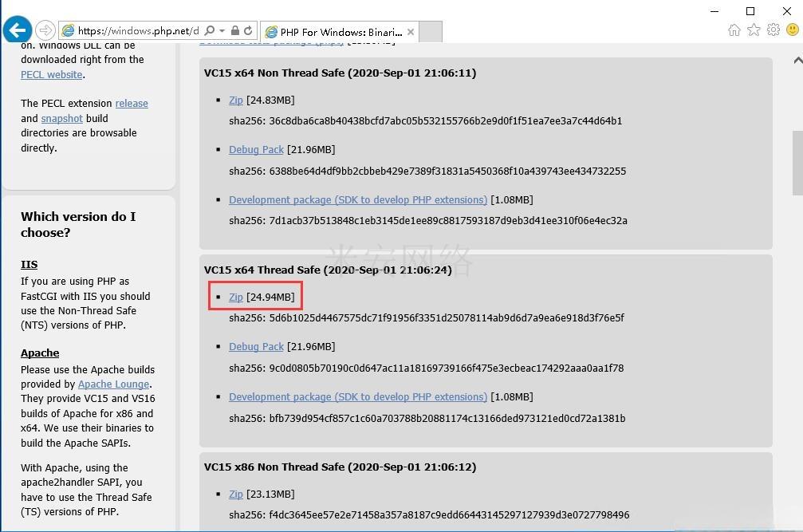Download x64 Non Thread Safe Debug Pack
This screenshot has height=532, width=803.
[256, 149]
